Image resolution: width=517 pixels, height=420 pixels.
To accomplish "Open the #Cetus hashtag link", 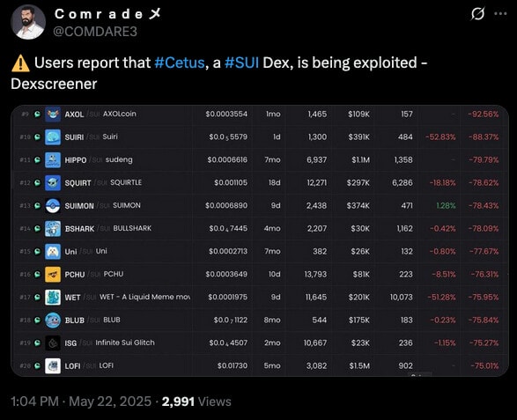I will point(180,63).
